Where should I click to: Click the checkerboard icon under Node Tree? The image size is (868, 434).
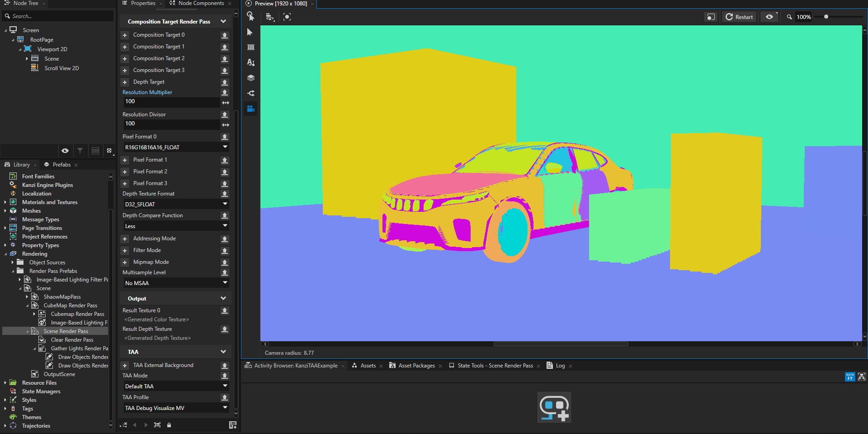(95, 151)
